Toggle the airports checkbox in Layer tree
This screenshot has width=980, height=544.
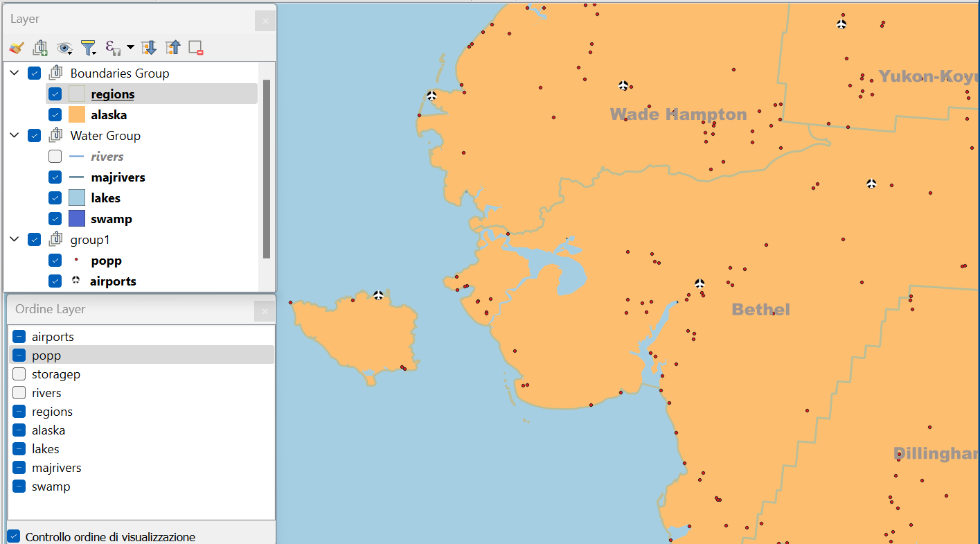(x=55, y=281)
